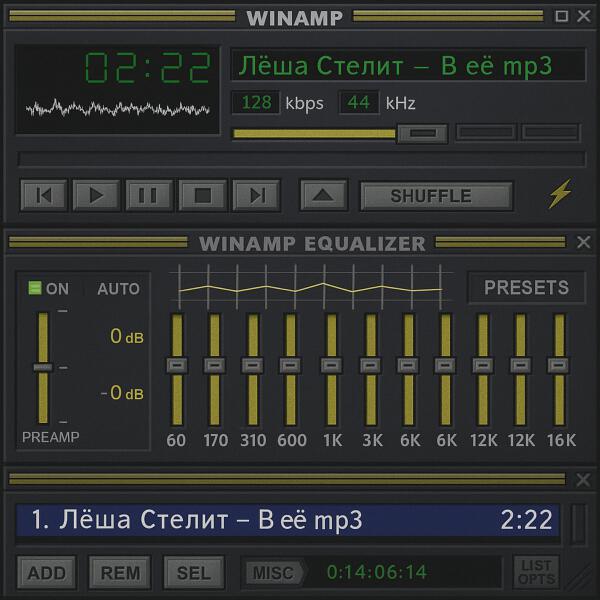Screen dimensions: 600x600
Task: Click the 1K band equalizer slider
Action: coord(331,365)
